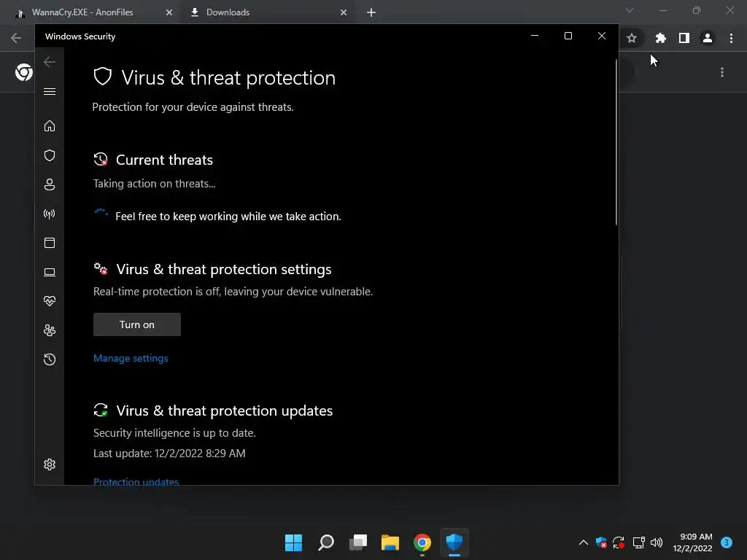Open Windows Security settings gear
This screenshot has width=747, height=560.
[50, 464]
